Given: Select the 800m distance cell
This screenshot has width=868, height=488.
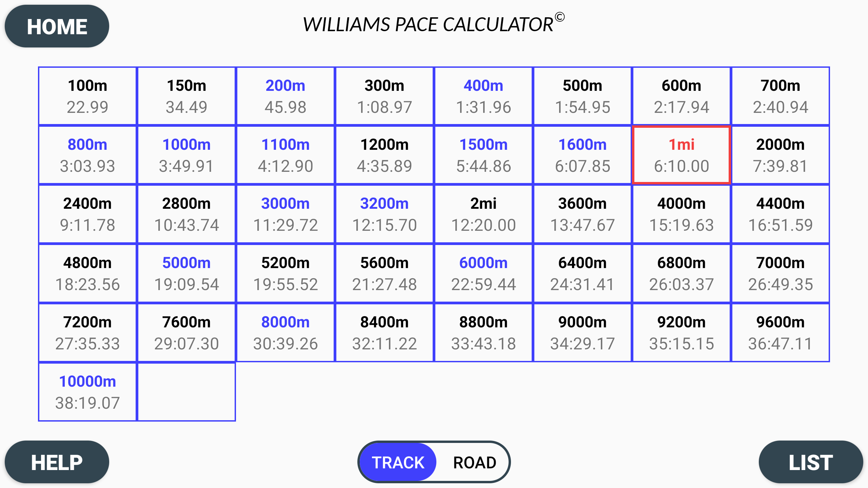Looking at the screenshot, I should (x=87, y=144).
